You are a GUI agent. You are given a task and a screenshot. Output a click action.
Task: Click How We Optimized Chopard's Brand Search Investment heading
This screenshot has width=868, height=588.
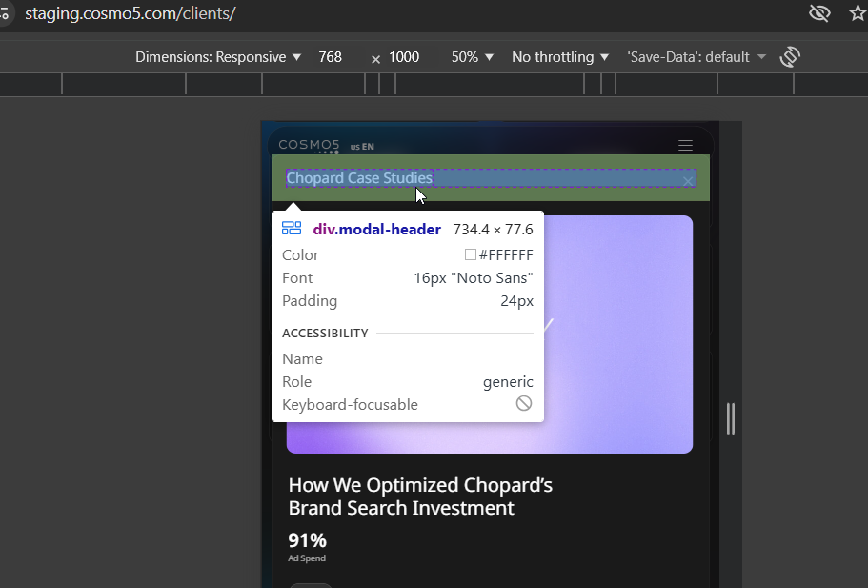point(420,497)
